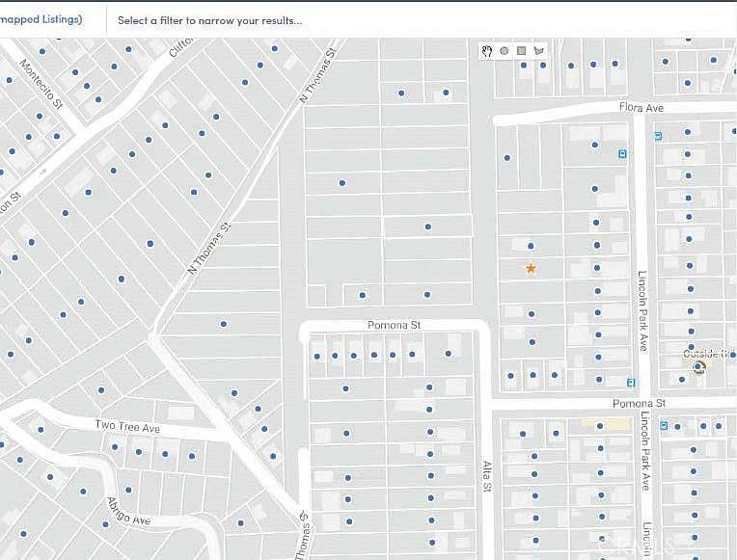Viewport: 737px width, 560px height.
Task: Click the Flora Ave street label
Action: click(641, 108)
